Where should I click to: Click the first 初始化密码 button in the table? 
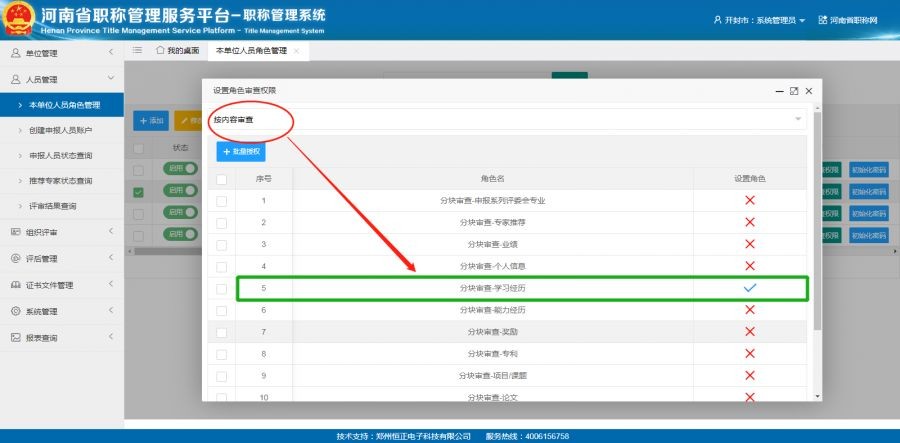point(868,170)
